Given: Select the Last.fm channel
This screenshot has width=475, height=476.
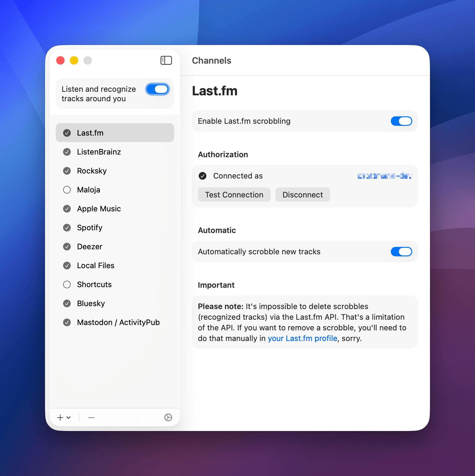Looking at the screenshot, I should (115, 133).
